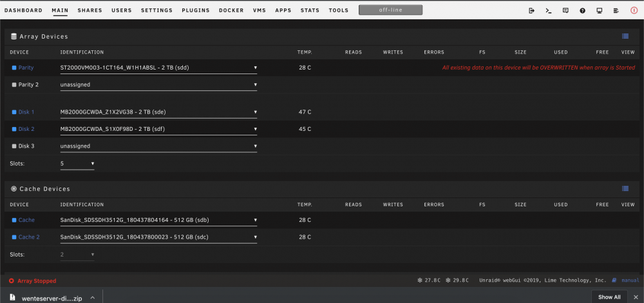The height and width of the screenshot is (303, 644).
Task: Click the Array Stopped red status icon
Action: [12, 281]
